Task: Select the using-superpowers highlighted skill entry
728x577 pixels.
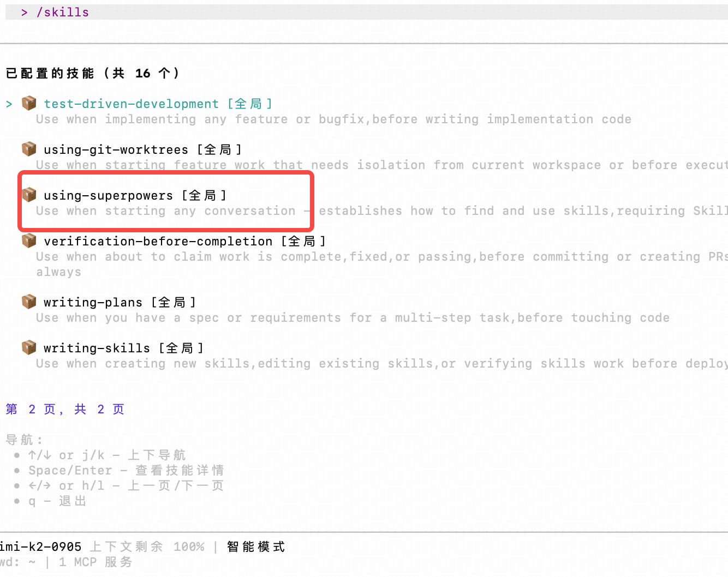Action: [109, 195]
